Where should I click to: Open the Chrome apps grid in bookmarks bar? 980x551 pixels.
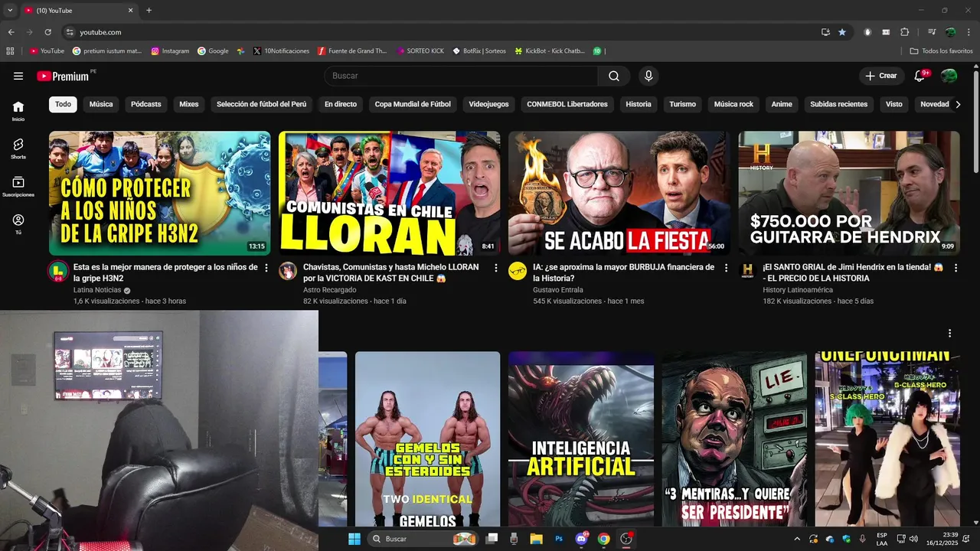(x=10, y=51)
